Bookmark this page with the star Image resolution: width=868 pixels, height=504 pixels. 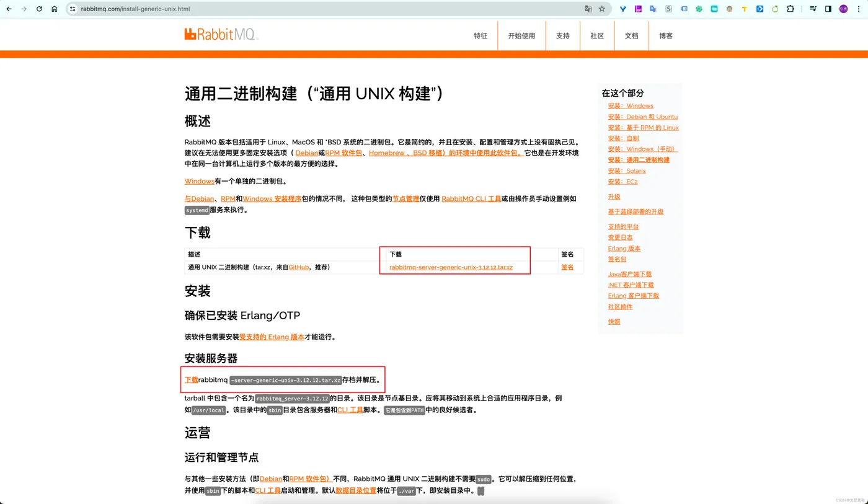(601, 9)
